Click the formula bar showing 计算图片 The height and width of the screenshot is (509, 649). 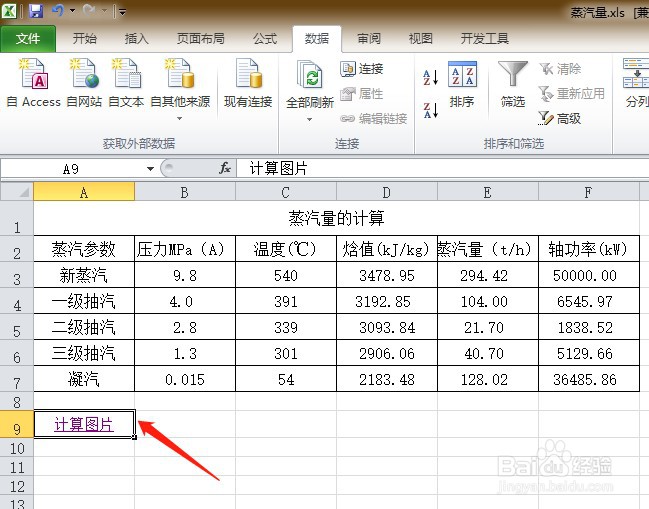pos(442,168)
